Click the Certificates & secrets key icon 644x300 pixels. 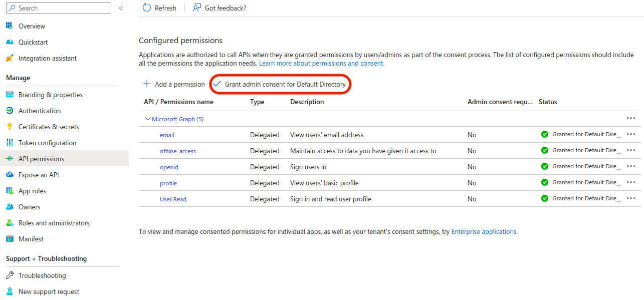tap(9, 127)
